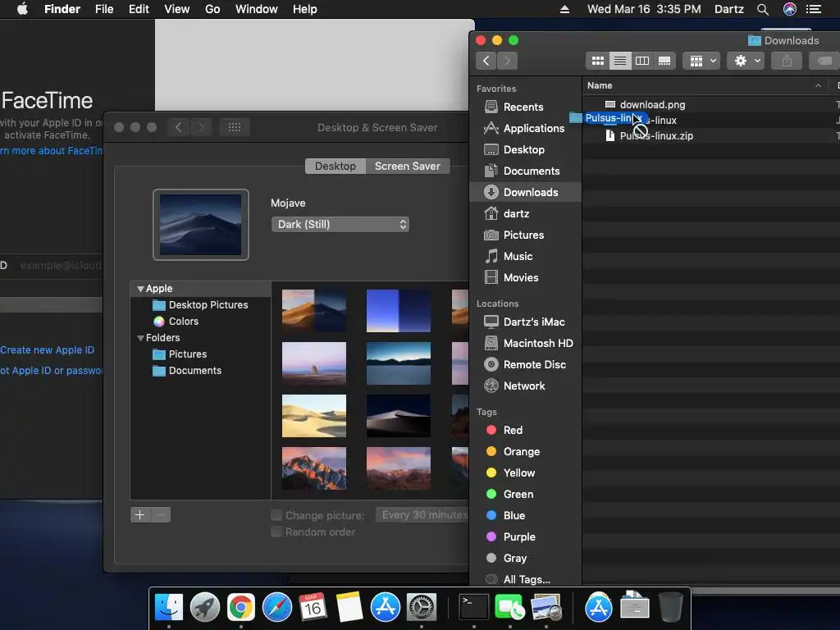Open the Edit menu
Screen dimensions: 840x630
[139, 9]
